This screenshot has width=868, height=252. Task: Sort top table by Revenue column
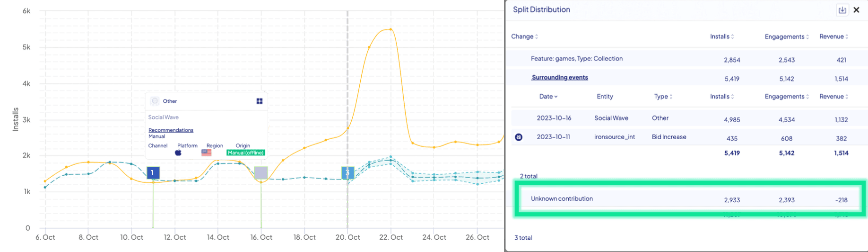point(833,36)
